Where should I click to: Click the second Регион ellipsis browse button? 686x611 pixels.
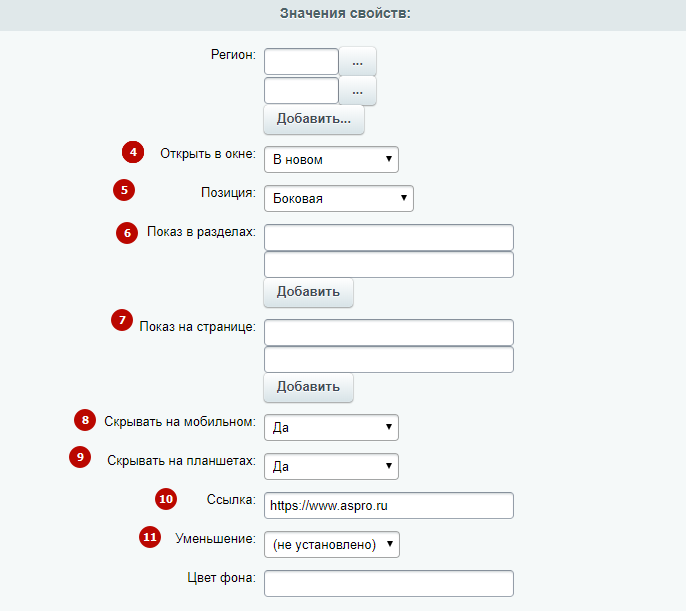(x=357, y=91)
